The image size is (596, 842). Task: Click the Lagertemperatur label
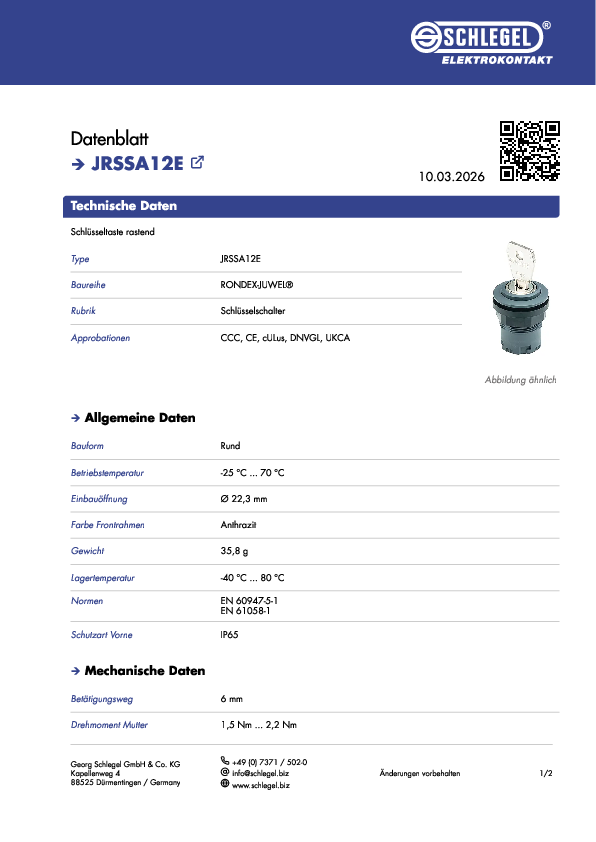tap(103, 578)
